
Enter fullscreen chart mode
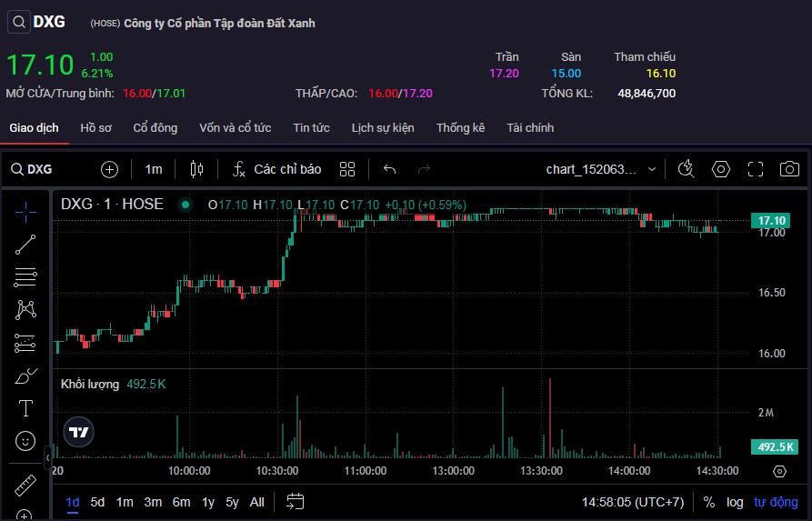tap(755, 169)
